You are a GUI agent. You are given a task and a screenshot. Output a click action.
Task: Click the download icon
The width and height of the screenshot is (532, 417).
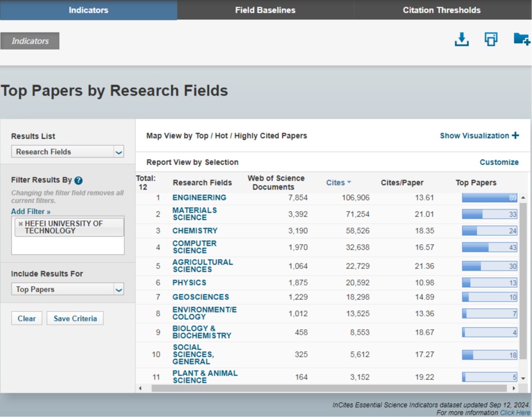[x=461, y=39]
